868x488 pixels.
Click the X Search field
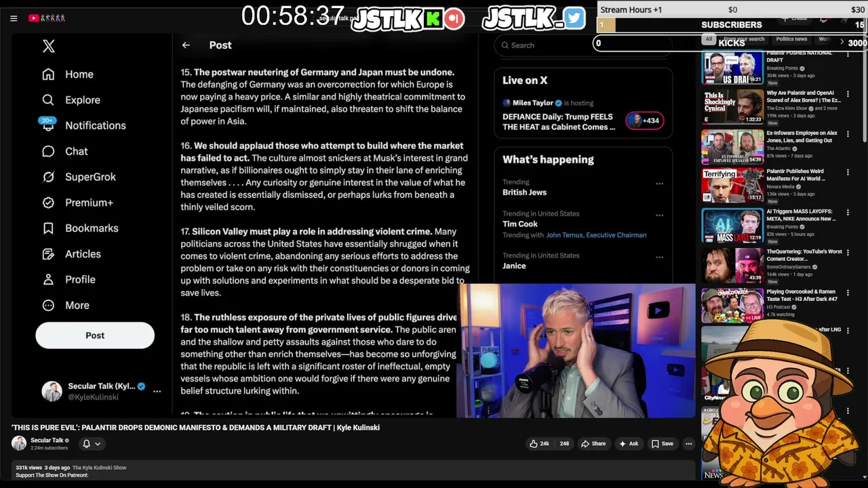pyautogui.click(x=583, y=45)
